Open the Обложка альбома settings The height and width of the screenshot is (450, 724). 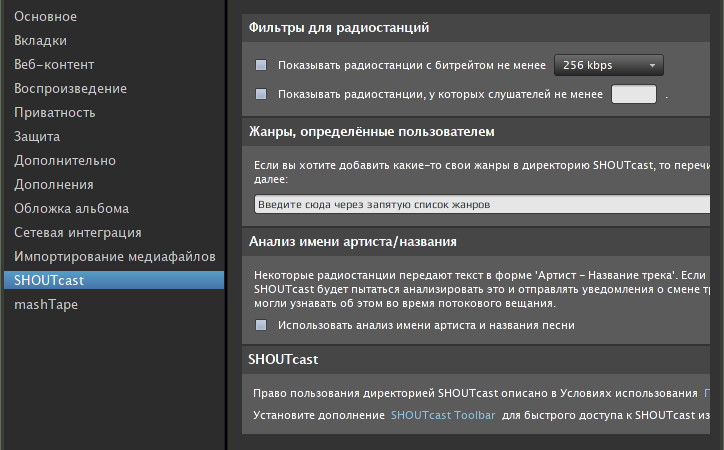click(71, 209)
